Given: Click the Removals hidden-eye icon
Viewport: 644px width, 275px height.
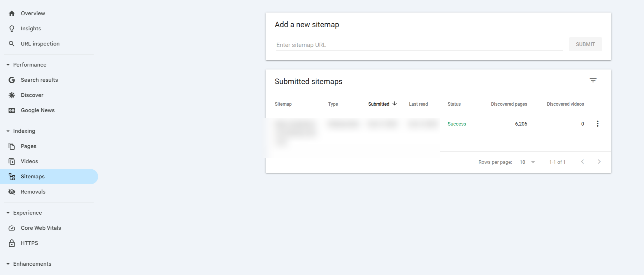Looking at the screenshot, I should tap(12, 192).
